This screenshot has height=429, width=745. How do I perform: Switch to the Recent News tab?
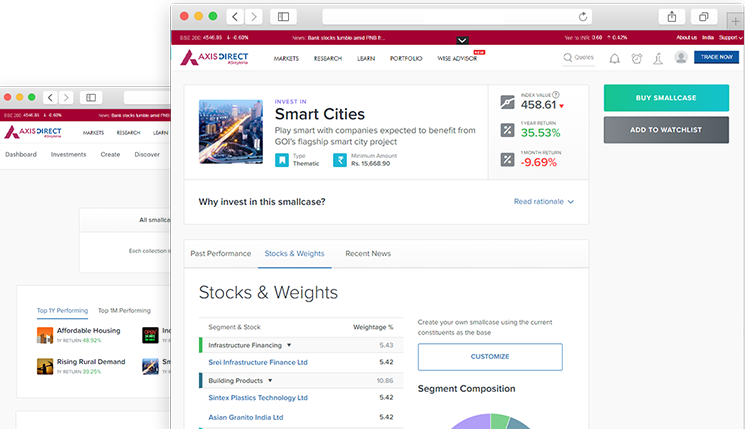368,254
